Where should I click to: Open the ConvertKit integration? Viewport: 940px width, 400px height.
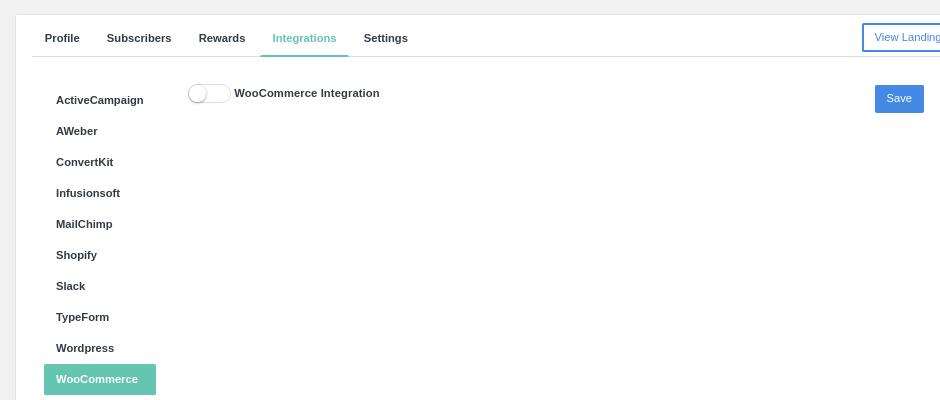point(84,162)
